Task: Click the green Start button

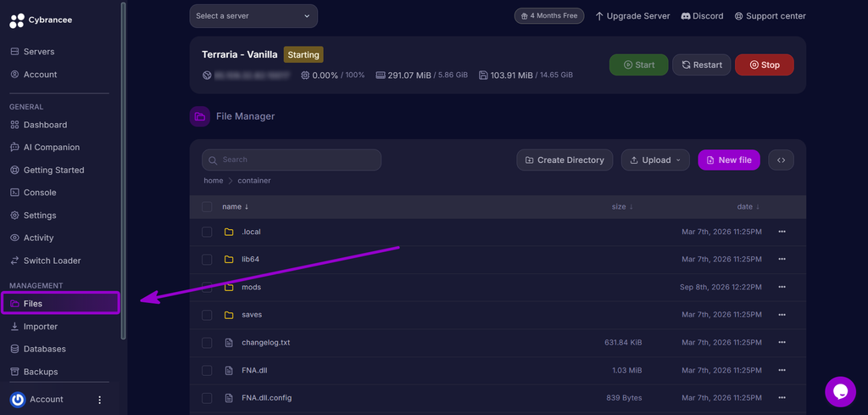Action: click(639, 64)
